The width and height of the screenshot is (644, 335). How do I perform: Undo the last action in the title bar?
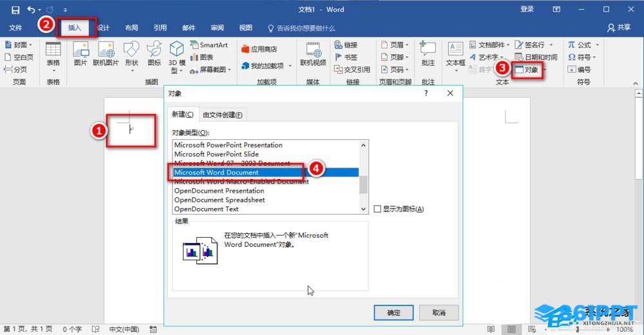coord(31,10)
